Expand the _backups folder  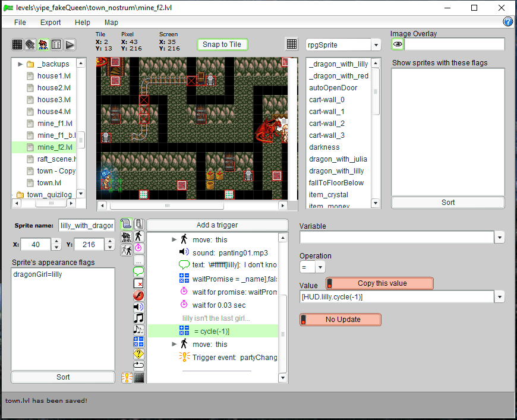pos(20,64)
